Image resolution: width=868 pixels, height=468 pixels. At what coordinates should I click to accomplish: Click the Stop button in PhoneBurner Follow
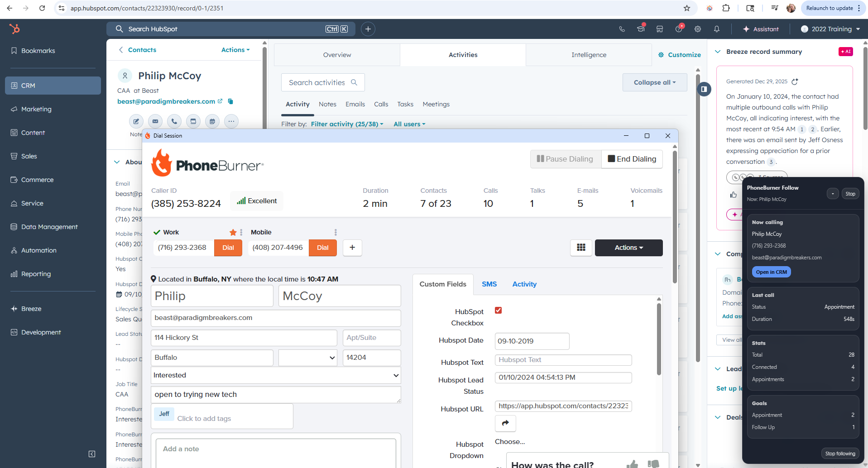[850, 194]
